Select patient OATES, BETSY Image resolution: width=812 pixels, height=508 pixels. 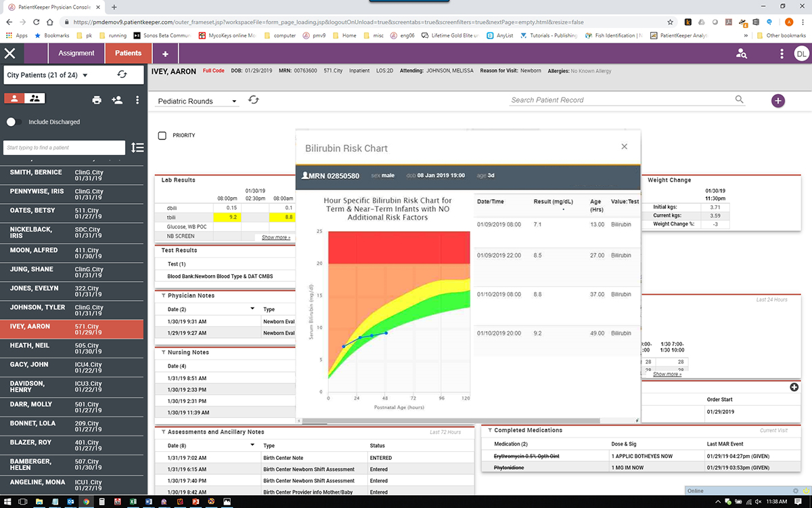point(73,214)
